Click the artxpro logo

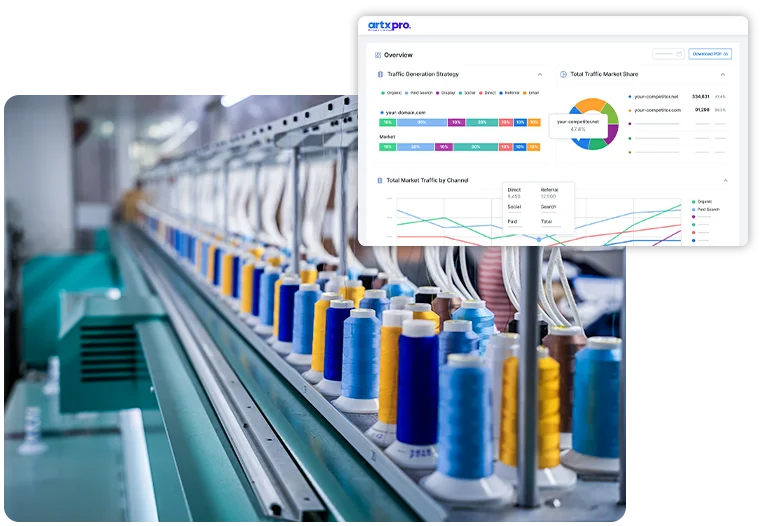coord(388,25)
